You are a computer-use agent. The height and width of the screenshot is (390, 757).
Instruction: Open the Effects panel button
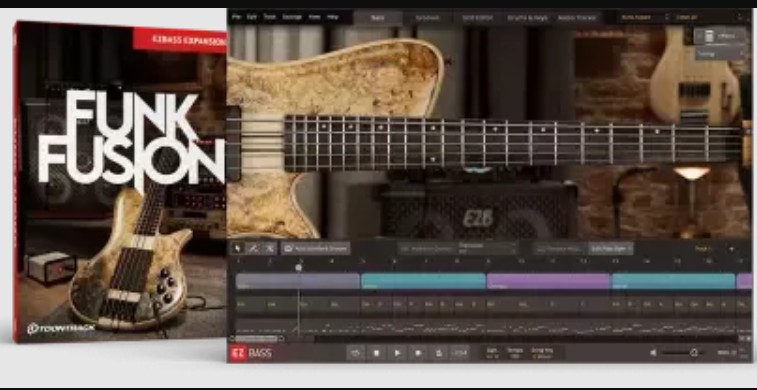pos(720,36)
